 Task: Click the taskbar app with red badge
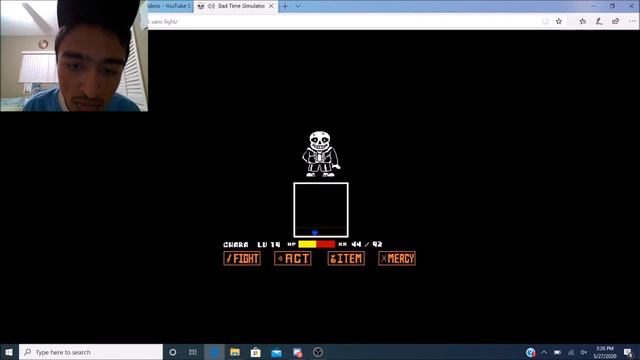pos(298,352)
